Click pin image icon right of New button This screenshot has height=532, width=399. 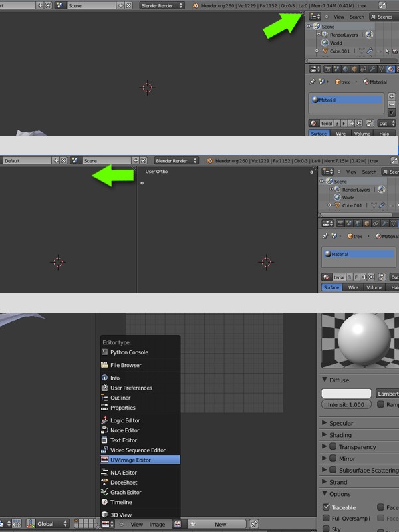[x=254, y=524]
